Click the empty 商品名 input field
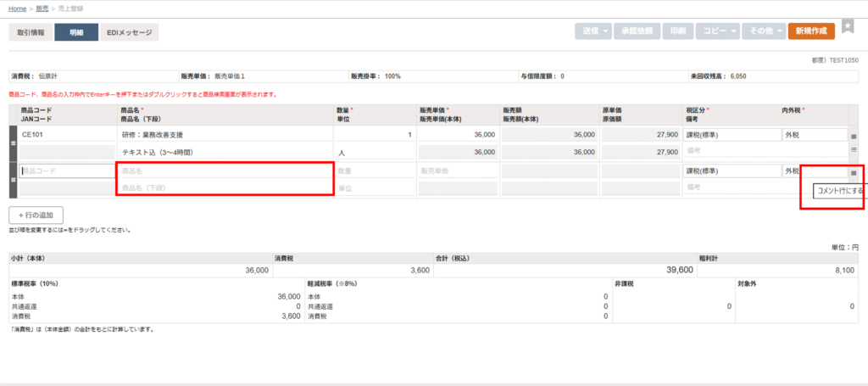868x386 pixels. click(x=225, y=171)
